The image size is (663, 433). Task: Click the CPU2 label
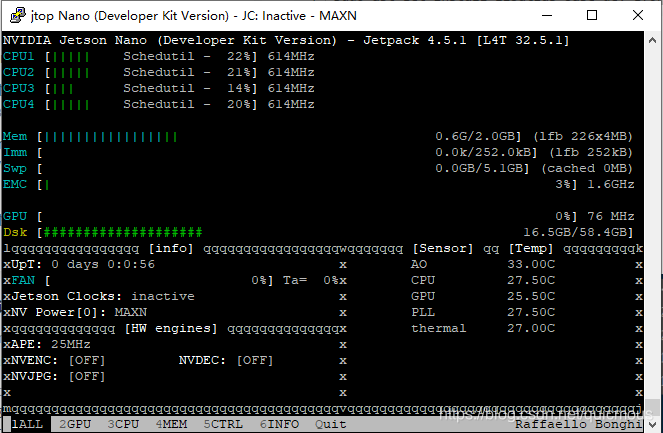19,72
